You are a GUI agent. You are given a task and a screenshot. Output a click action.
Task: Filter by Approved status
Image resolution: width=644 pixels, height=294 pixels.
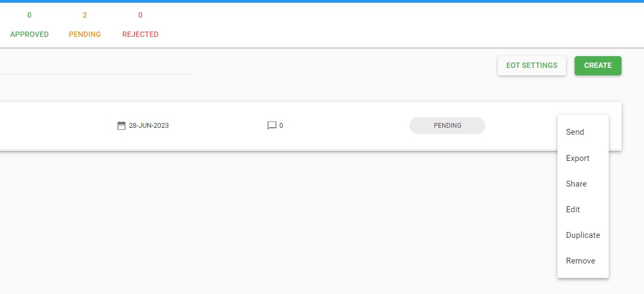point(29,34)
